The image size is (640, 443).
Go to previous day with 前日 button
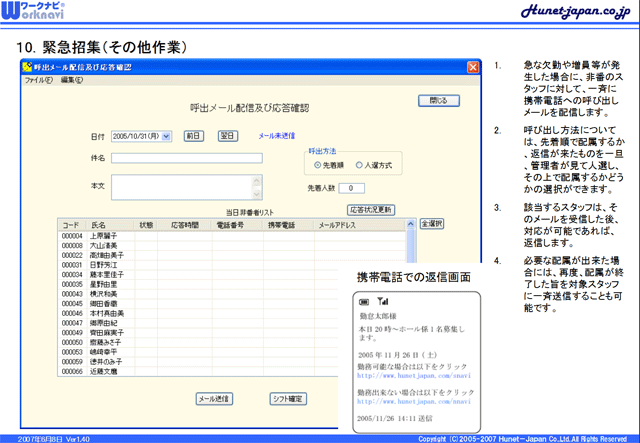(x=193, y=135)
